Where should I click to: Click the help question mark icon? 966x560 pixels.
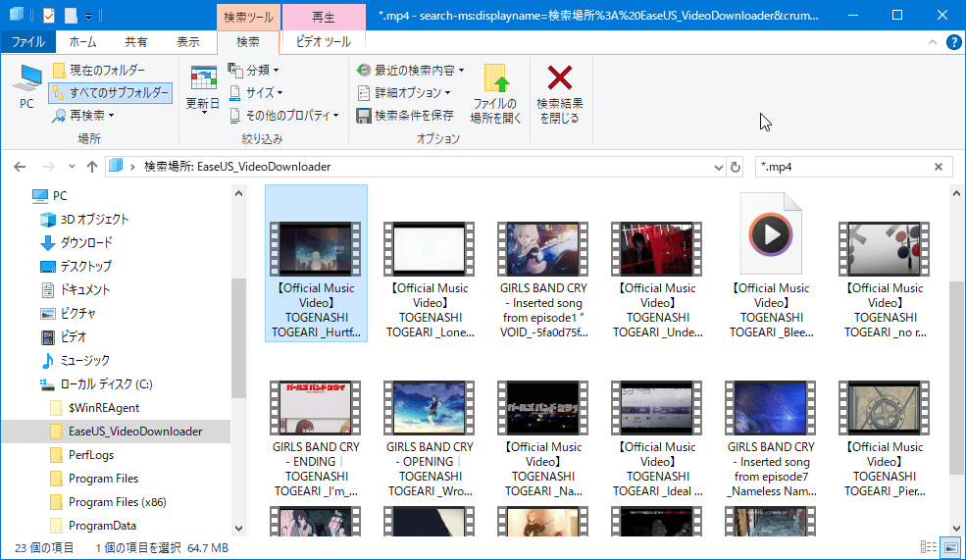(x=953, y=42)
